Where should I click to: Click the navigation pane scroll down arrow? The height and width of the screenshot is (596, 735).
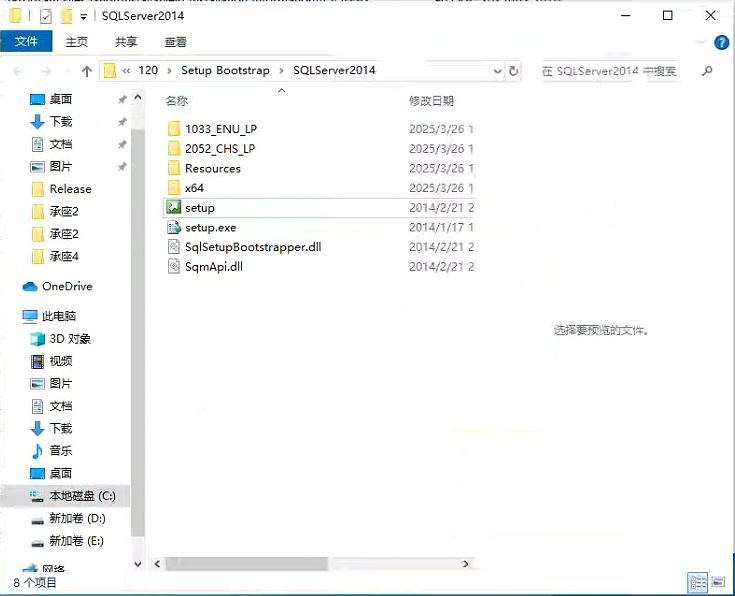(138, 564)
